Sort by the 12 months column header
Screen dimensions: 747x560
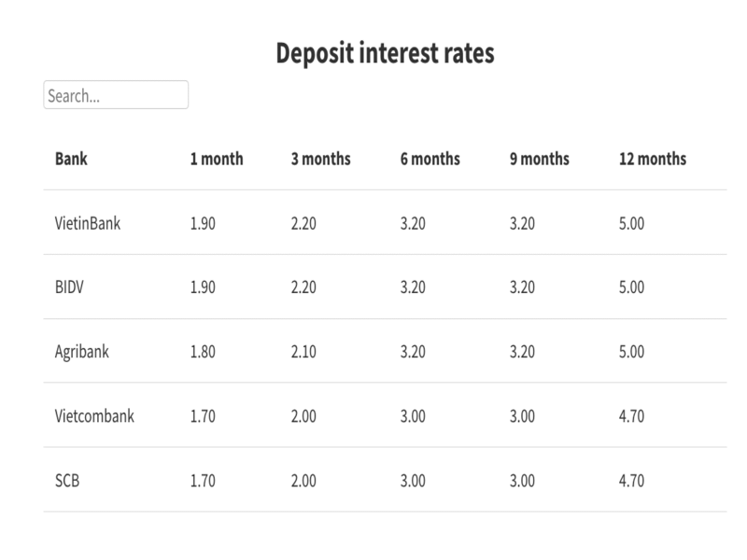click(x=652, y=159)
